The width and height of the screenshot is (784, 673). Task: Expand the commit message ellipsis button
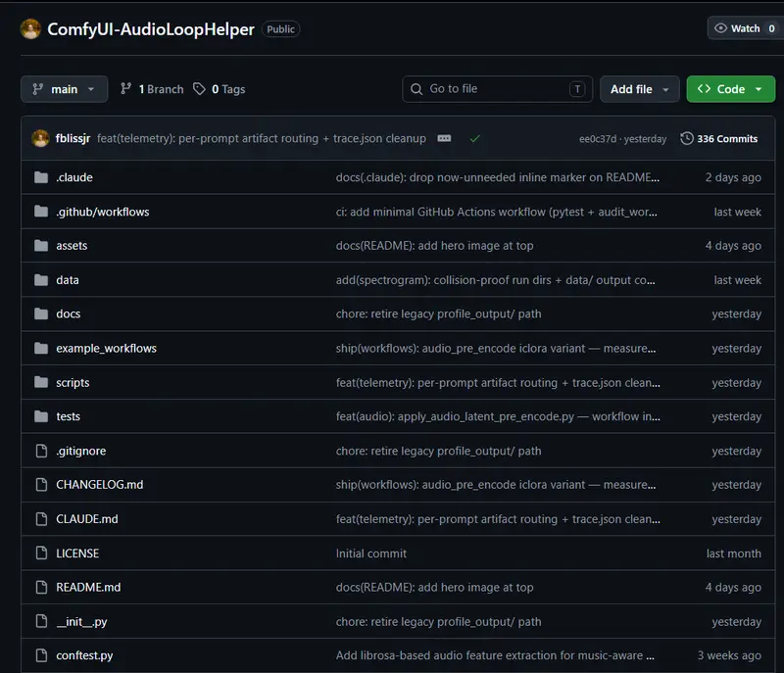tap(444, 138)
